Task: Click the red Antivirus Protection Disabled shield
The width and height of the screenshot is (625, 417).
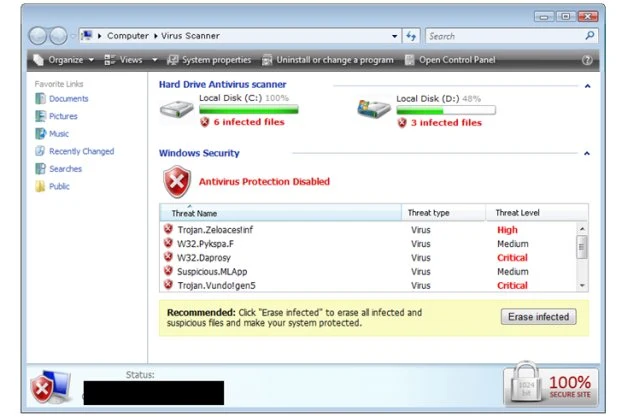Action: [x=177, y=181]
